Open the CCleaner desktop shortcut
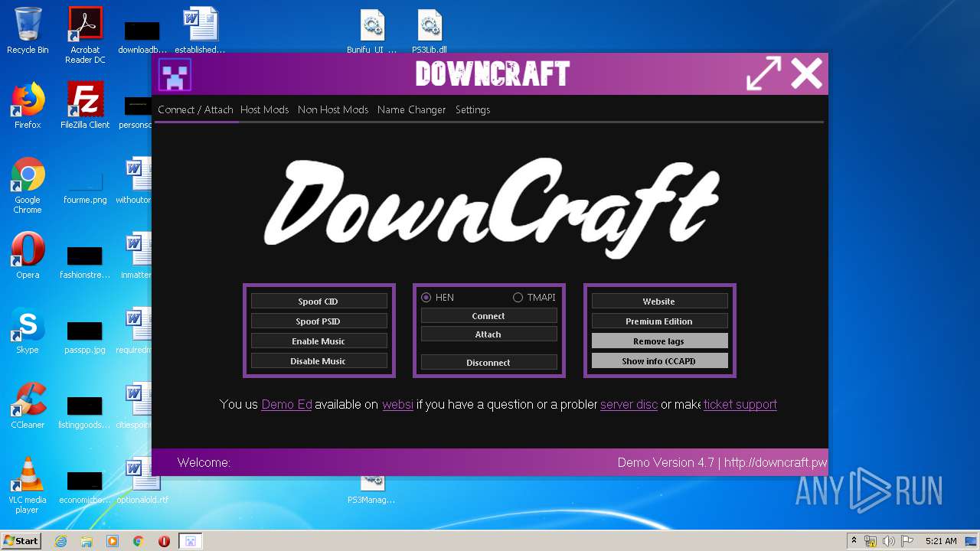Viewport: 980px width, 551px height. pos(28,406)
